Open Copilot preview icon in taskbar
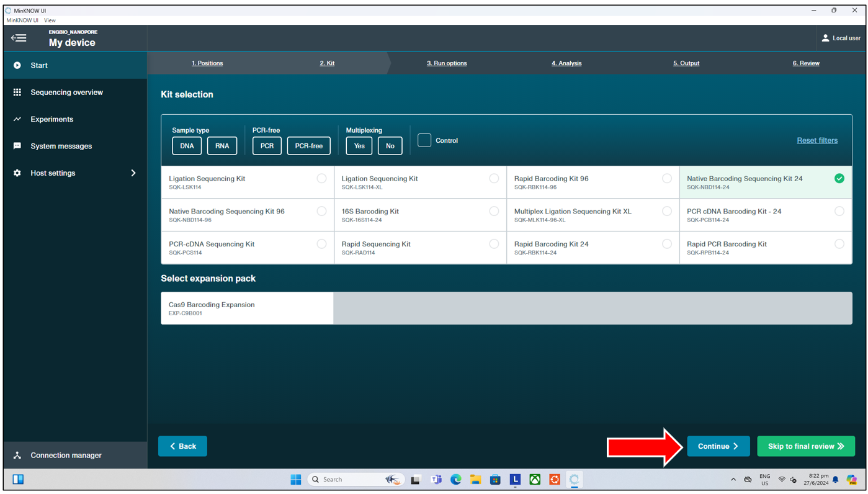The height and width of the screenshot is (494, 868). (852, 480)
